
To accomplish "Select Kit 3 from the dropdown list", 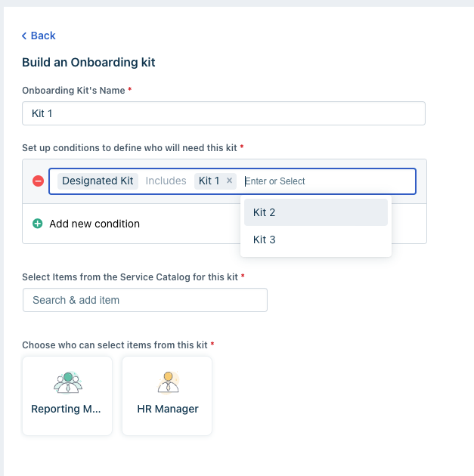I will pyautogui.click(x=316, y=240).
